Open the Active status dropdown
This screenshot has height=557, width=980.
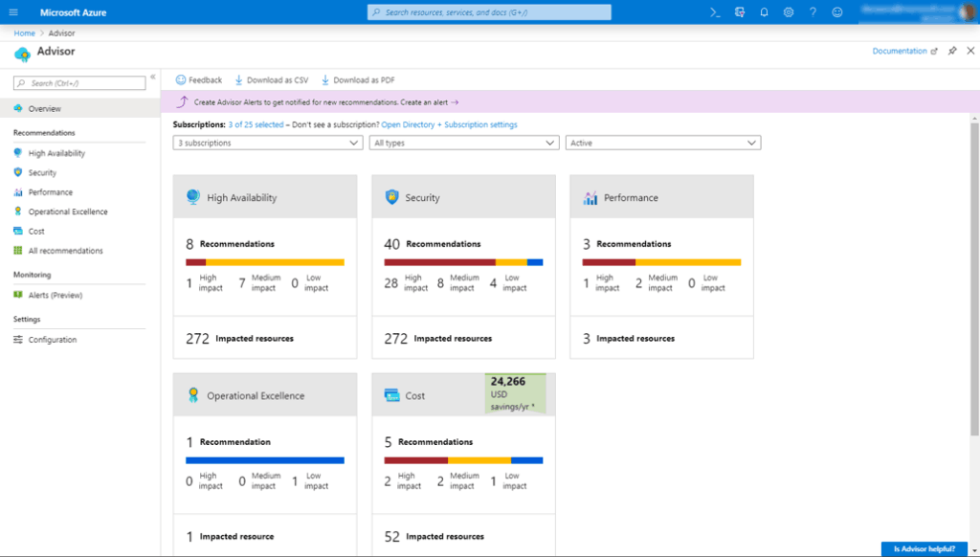663,142
